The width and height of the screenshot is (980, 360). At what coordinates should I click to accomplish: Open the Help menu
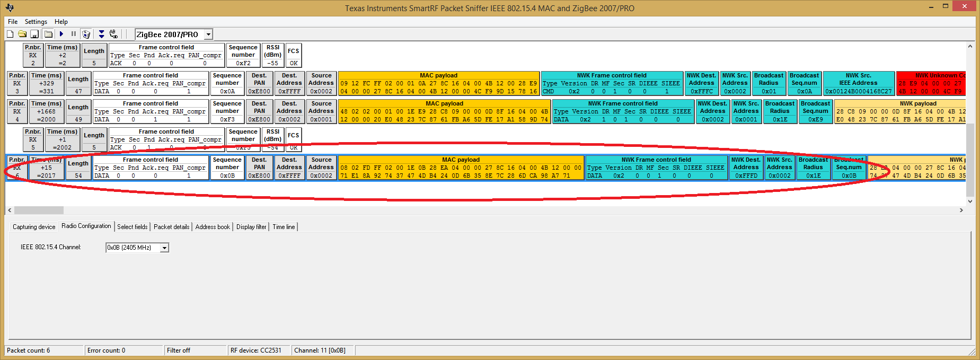(x=61, y=22)
